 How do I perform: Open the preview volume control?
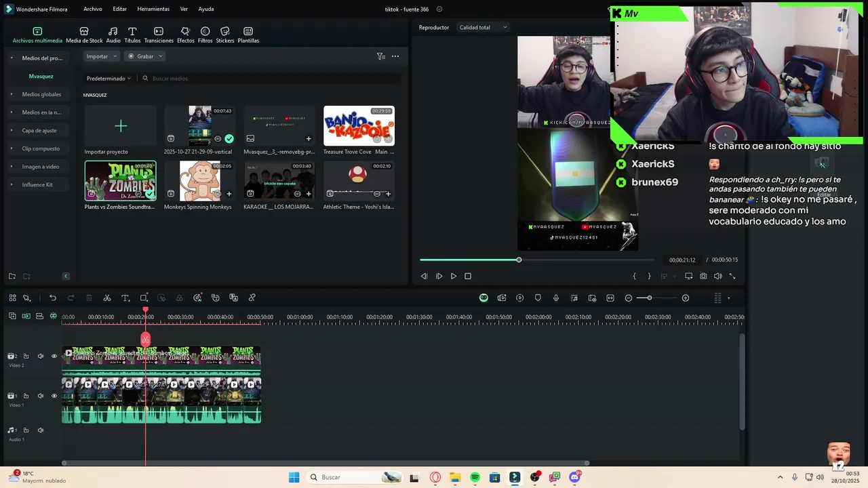(x=717, y=277)
